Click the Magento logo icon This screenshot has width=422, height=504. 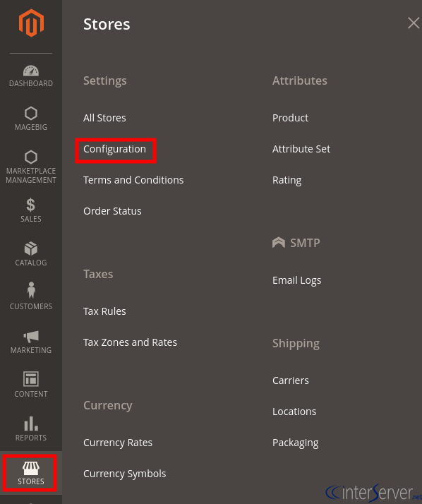tap(31, 23)
